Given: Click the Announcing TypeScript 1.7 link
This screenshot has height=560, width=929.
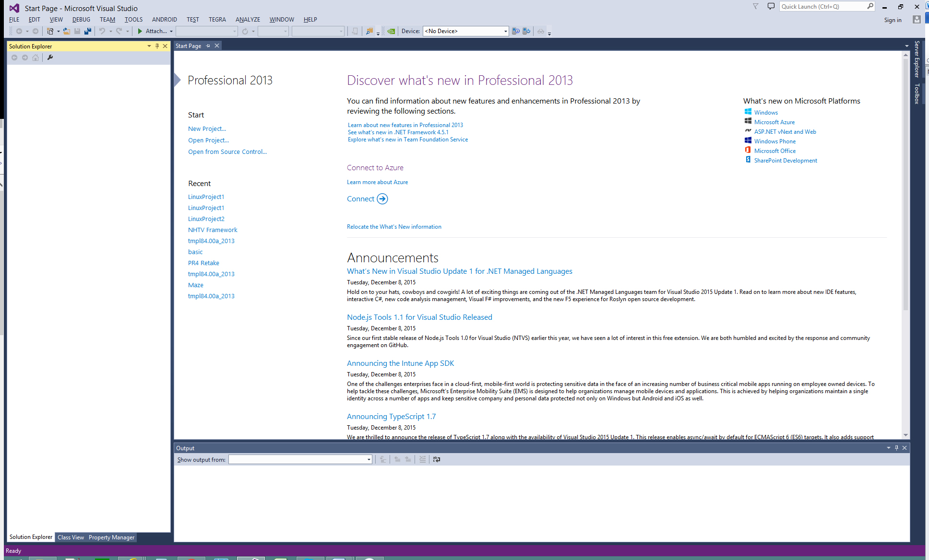Looking at the screenshot, I should tap(391, 417).
